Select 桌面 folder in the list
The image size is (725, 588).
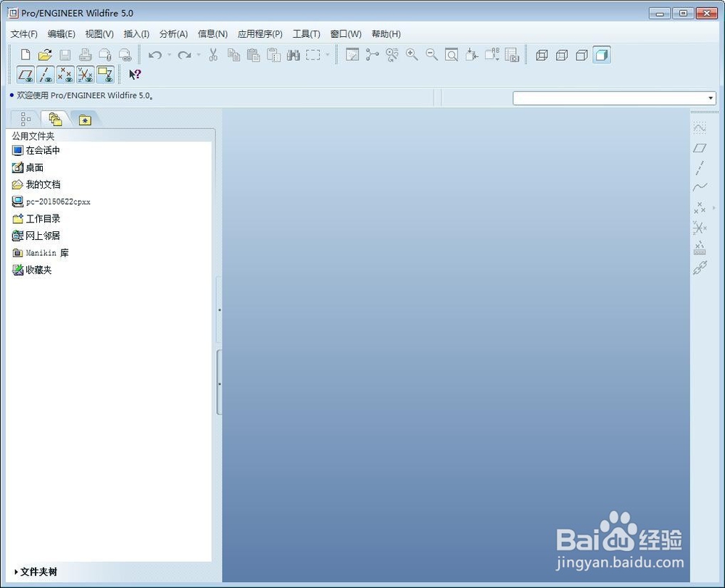point(28,167)
